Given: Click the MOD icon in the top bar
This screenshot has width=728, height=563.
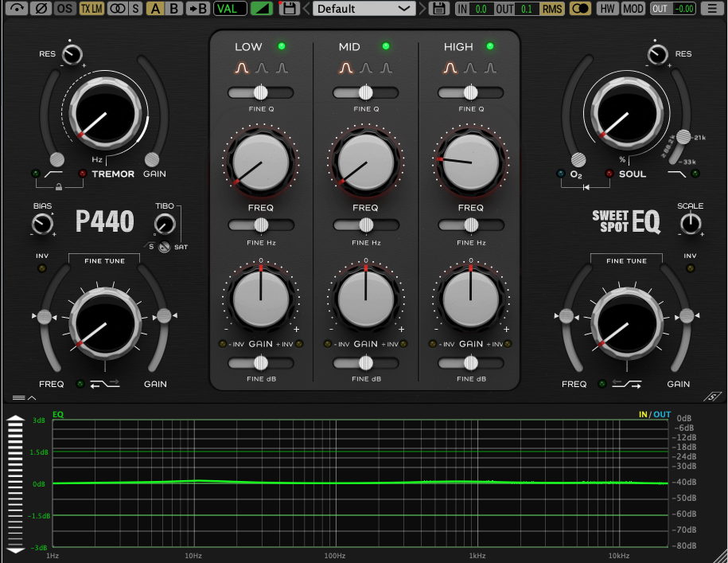Looking at the screenshot, I should pyautogui.click(x=634, y=10).
